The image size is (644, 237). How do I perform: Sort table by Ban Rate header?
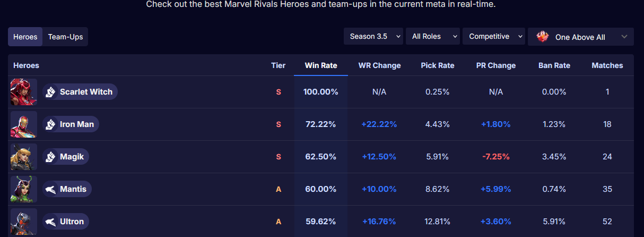(554, 65)
